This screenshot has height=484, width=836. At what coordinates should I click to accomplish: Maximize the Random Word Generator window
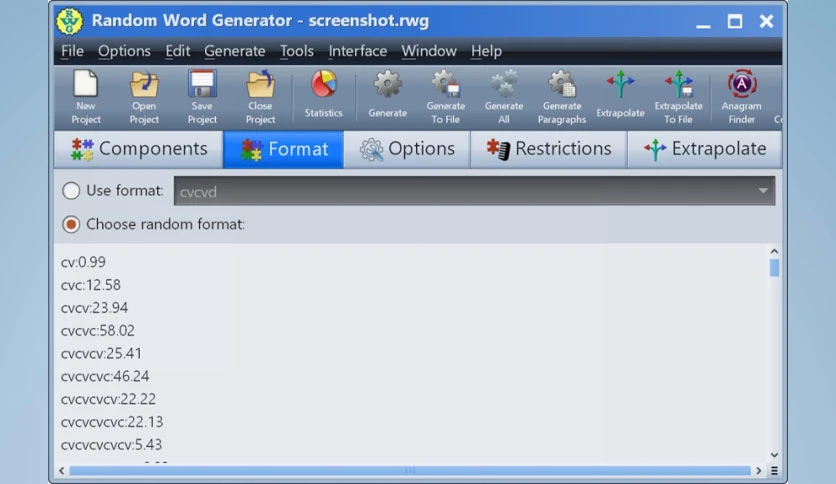pos(735,22)
